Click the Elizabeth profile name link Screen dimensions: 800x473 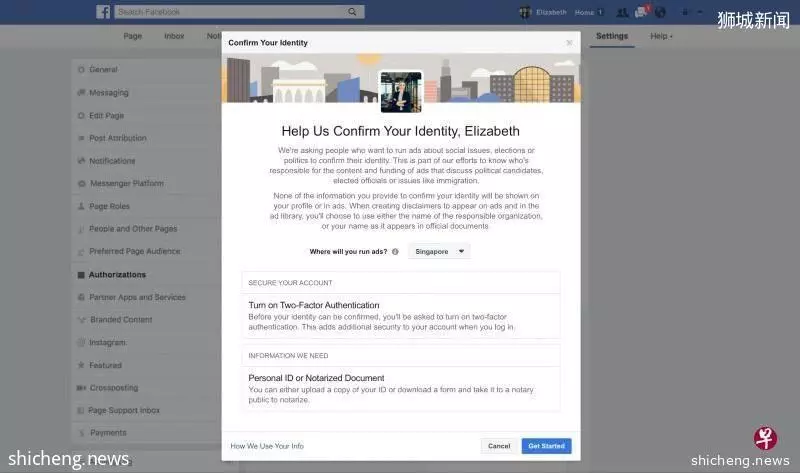pos(551,12)
